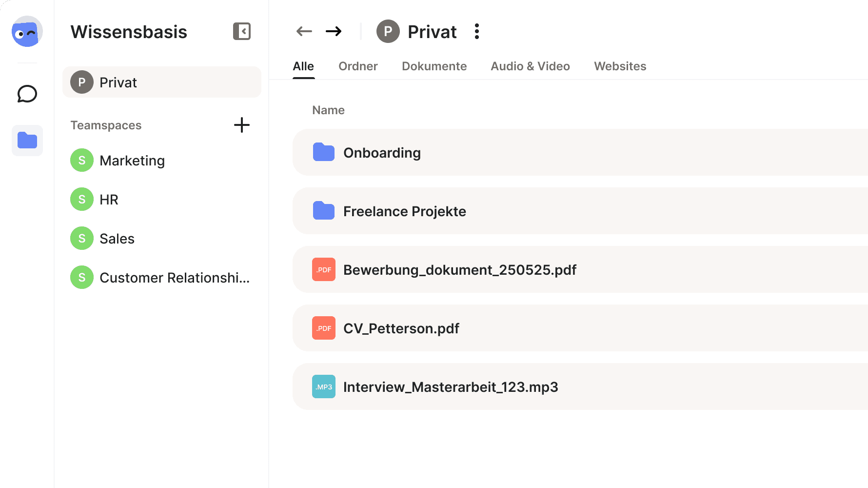Screen dimensions: 868x488
Task: Click MP3 icon of Interview_Masterarbeit_123.mp3
Action: tap(324, 386)
